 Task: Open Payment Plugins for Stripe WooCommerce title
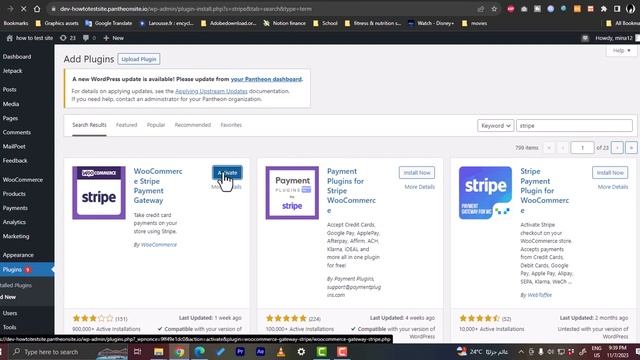tap(351, 191)
